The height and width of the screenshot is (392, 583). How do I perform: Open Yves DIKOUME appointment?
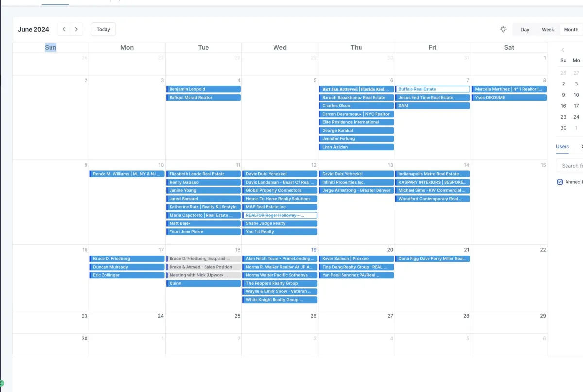pyautogui.click(x=509, y=98)
